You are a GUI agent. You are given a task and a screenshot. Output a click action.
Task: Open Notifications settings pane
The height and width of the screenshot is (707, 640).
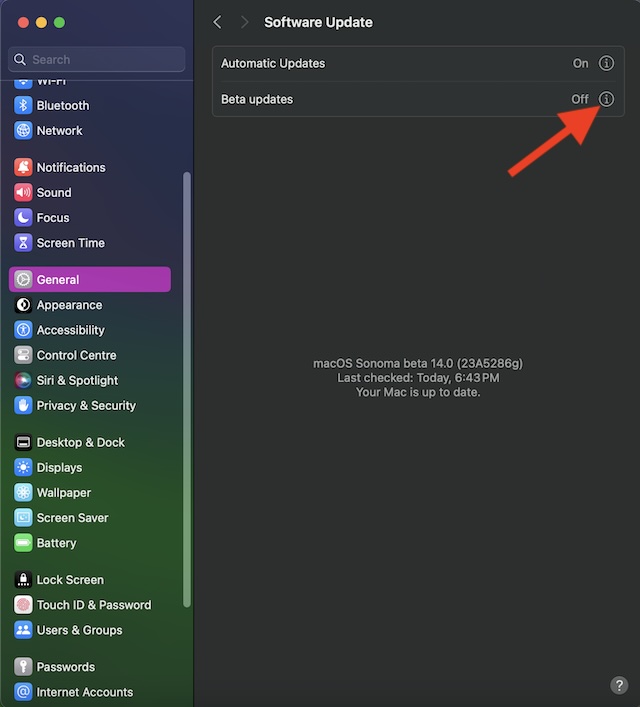tap(70, 167)
